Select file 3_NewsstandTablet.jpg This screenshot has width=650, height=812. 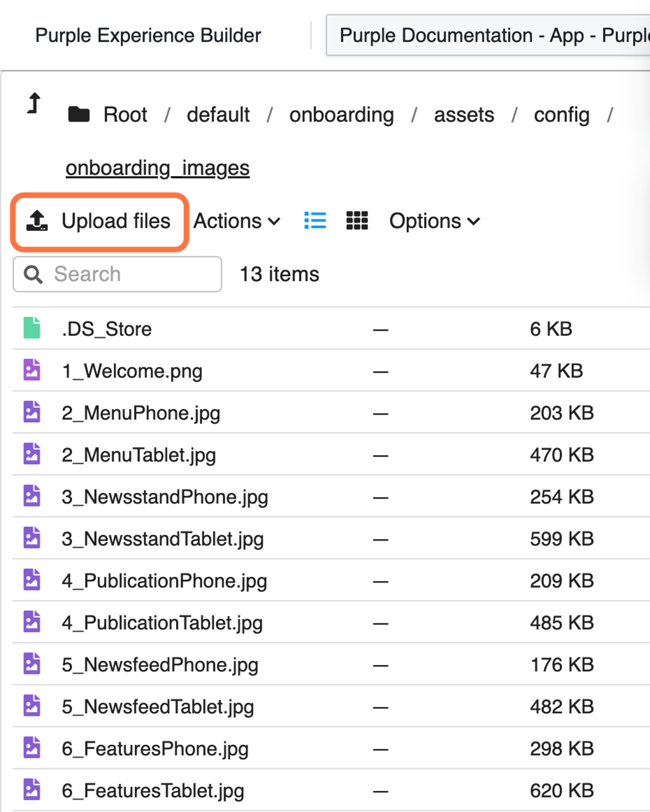coord(162,539)
